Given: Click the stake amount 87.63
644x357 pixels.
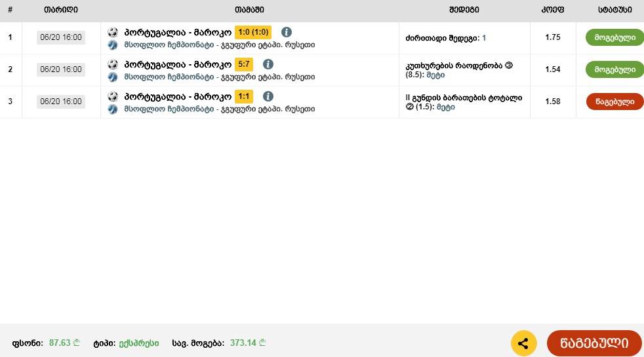Looking at the screenshot, I should [64, 343].
